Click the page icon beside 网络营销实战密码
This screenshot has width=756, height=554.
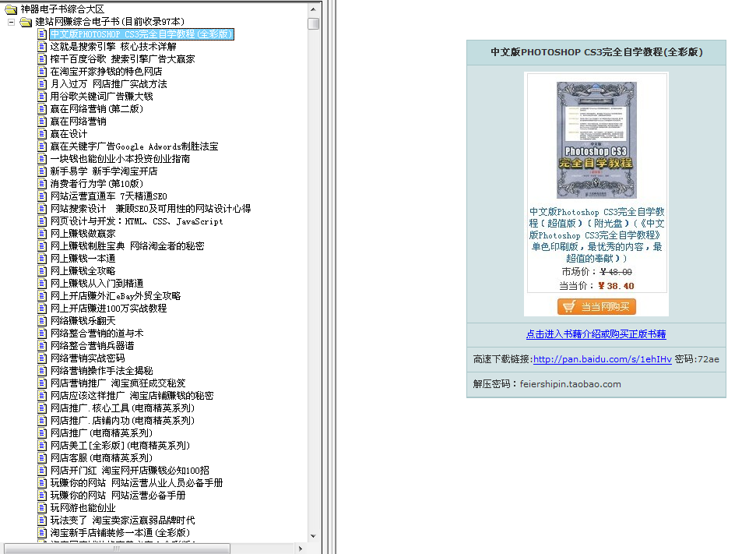click(42, 358)
